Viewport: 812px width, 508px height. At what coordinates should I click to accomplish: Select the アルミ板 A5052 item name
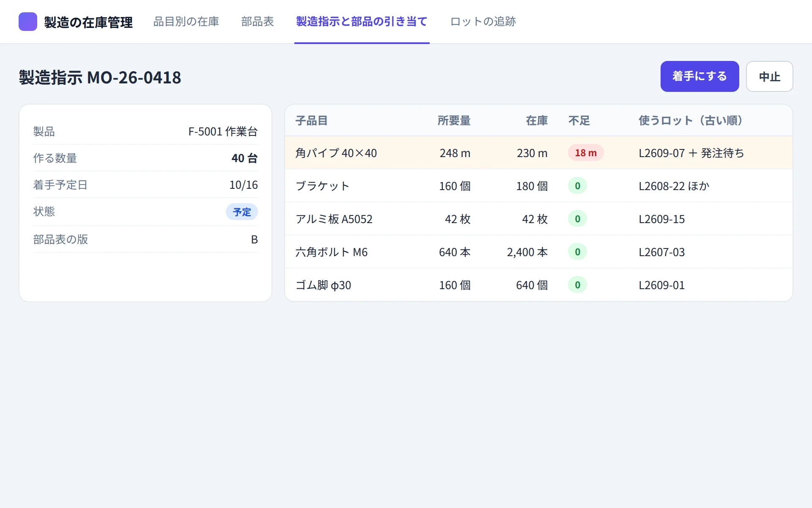[x=334, y=219]
